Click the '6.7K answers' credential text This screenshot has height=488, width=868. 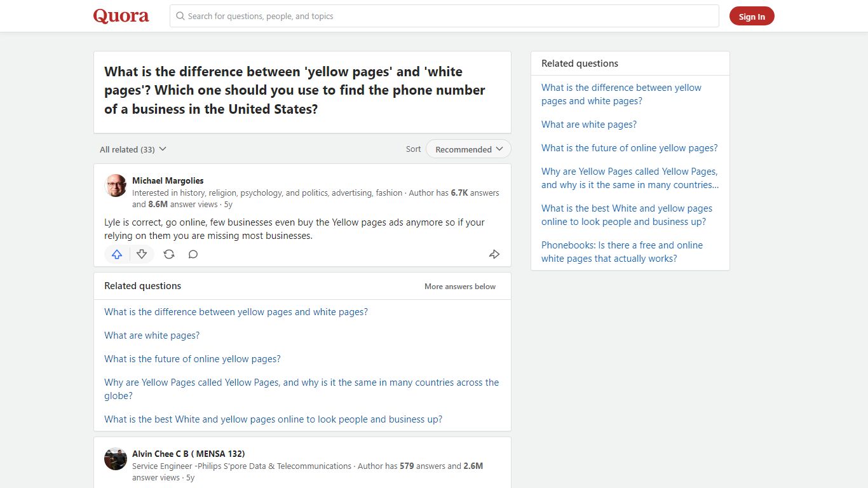point(475,193)
